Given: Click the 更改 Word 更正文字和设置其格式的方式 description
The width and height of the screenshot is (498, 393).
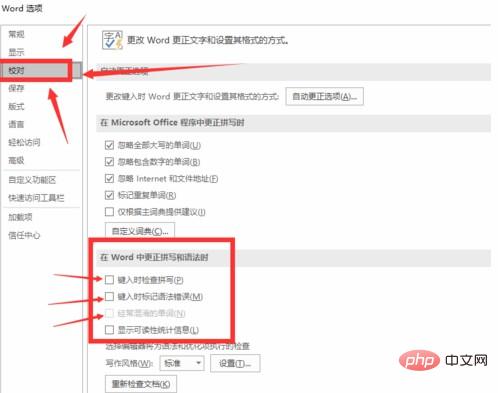Looking at the screenshot, I should pos(208,40).
